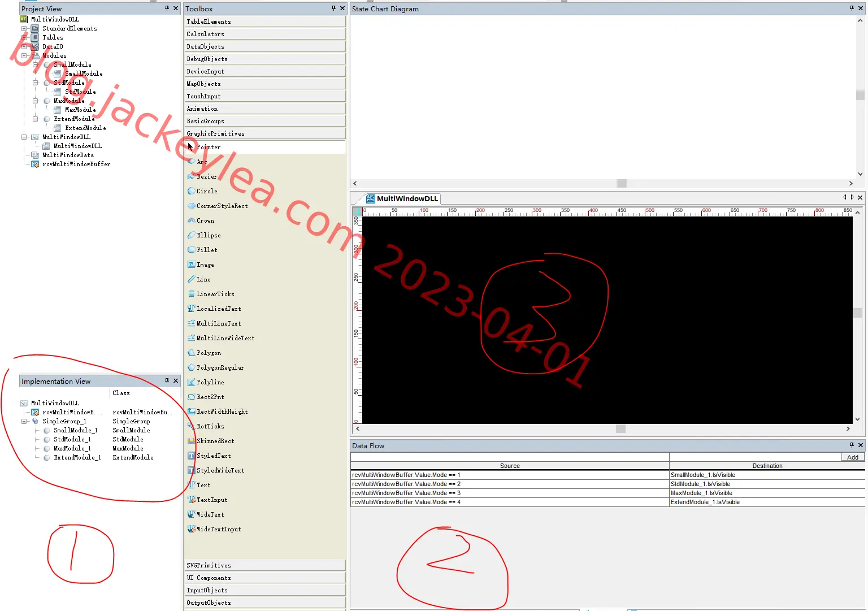Click the Destination column header
Image resolution: width=868 pixels, height=611 pixels.
767,466
